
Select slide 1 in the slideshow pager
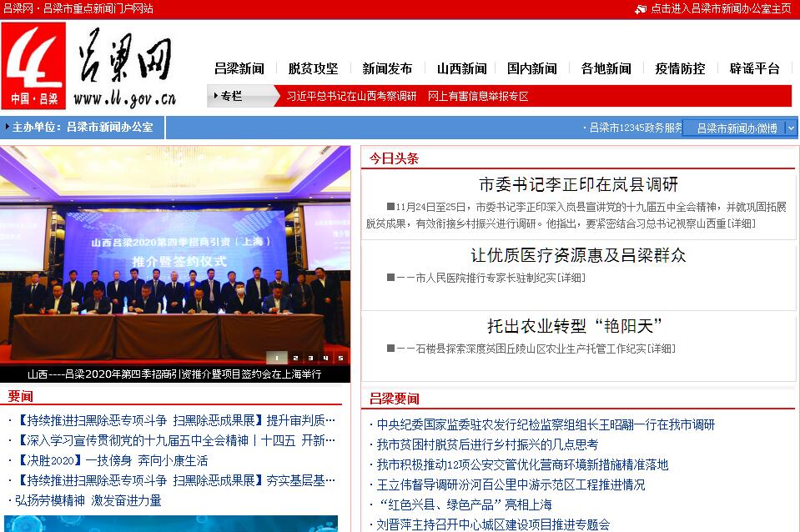click(276, 358)
